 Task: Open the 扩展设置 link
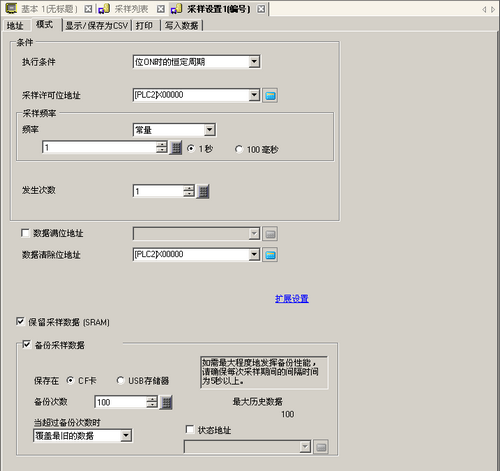(292, 298)
